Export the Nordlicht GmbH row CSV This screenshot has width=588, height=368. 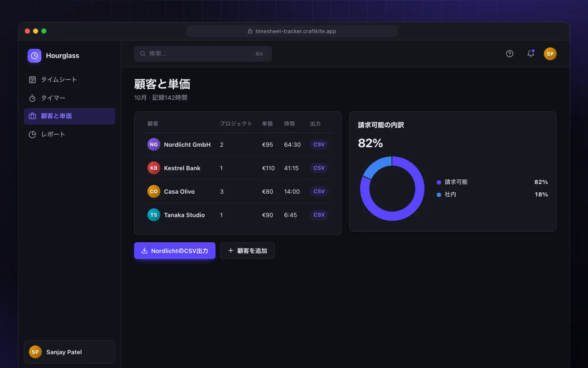click(319, 144)
